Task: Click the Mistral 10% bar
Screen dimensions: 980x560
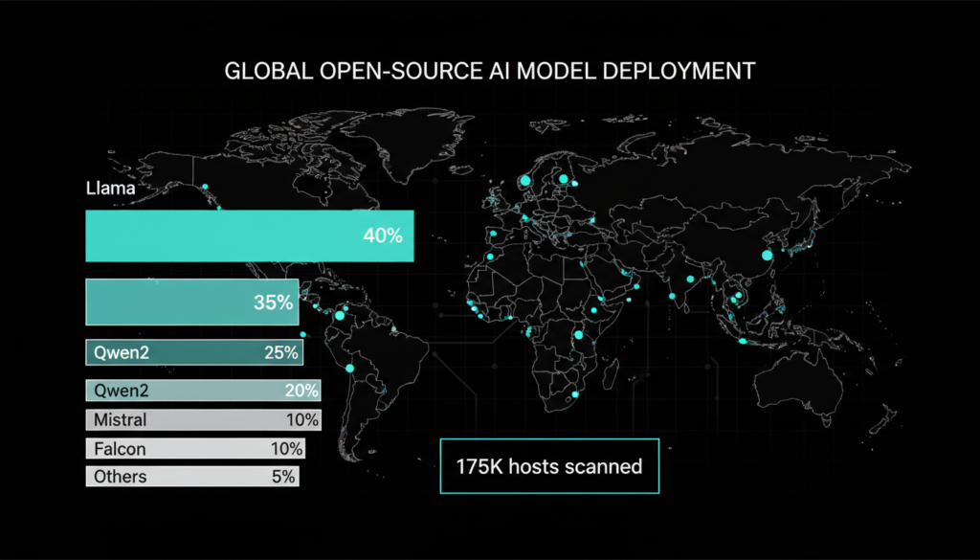Action: click(x=203, y=419)
